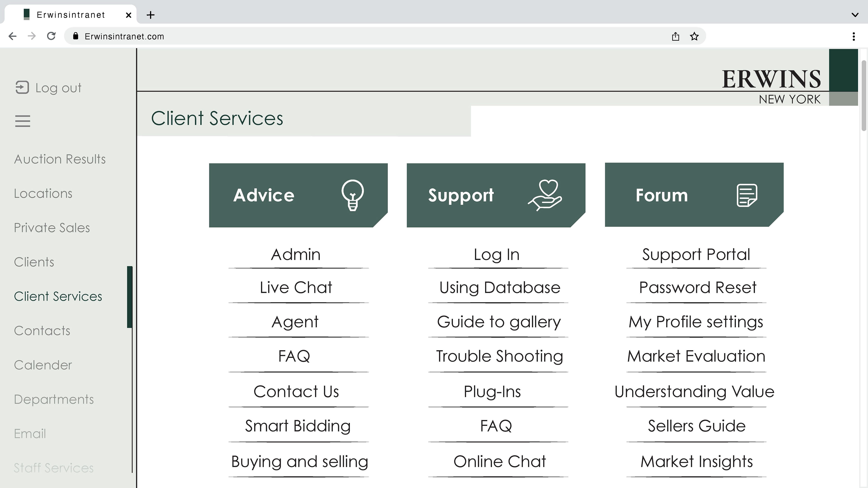This screenshot has height=488, width=868.
Task: Bookmark this page with the star icon
Action: pos(694,36)
